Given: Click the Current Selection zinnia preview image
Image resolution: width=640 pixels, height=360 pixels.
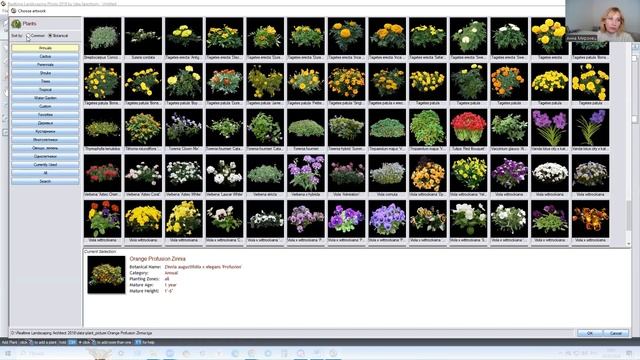Looking at the screenshot, I should point(107,275).
